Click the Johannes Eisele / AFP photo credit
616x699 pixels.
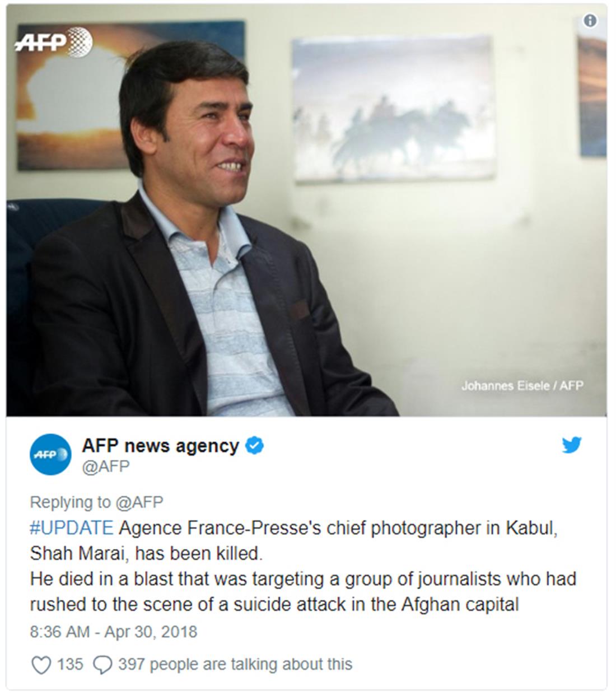(522, 385)
